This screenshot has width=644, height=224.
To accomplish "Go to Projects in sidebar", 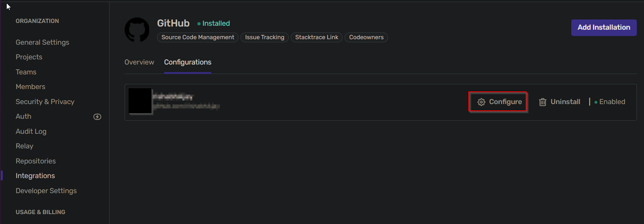I will pos(29,57).
